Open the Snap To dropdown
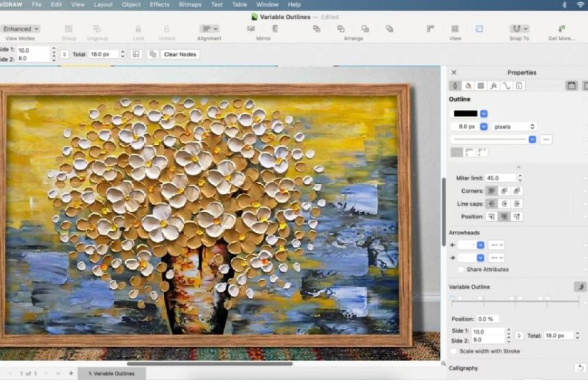Screen dimensions: 588x387 point(520,29)
